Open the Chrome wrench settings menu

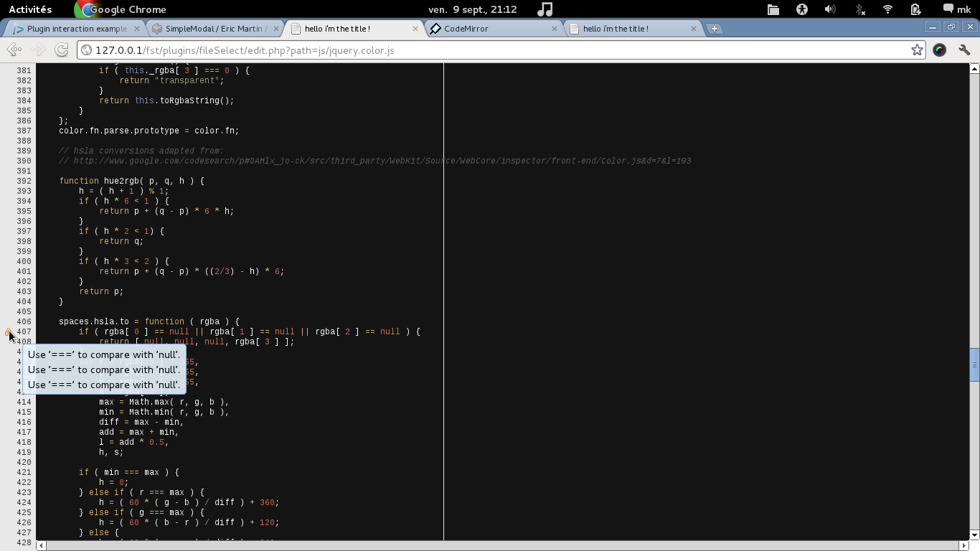(x=964, y=50)
